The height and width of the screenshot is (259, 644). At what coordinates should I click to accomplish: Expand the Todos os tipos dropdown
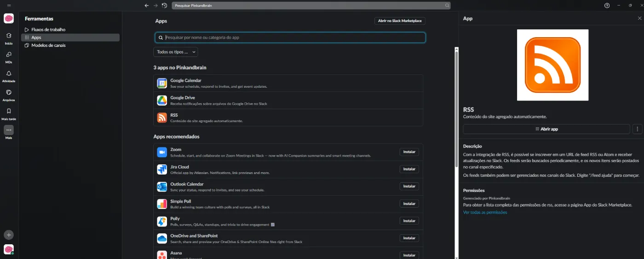[x=176, y=52]
